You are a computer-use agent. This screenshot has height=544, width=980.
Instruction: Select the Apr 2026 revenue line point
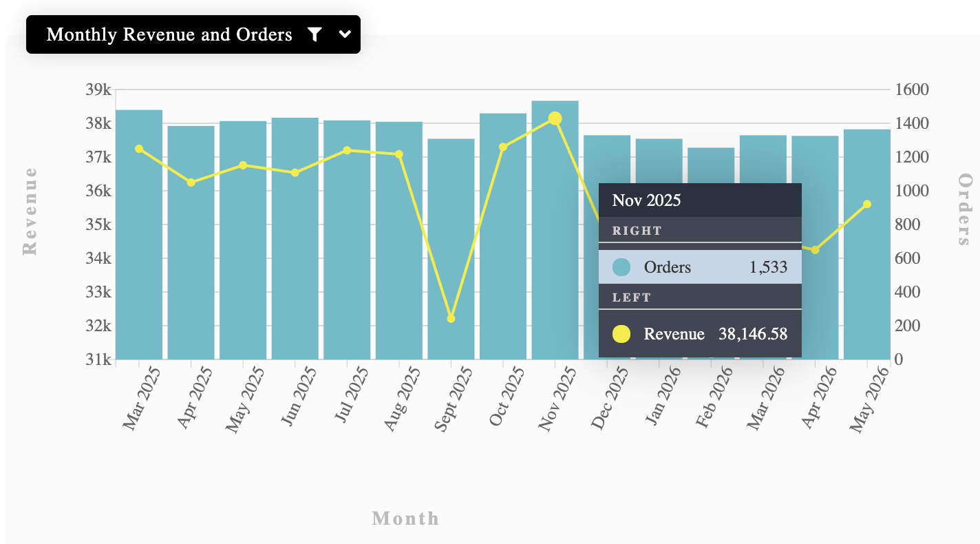point(816,250)
